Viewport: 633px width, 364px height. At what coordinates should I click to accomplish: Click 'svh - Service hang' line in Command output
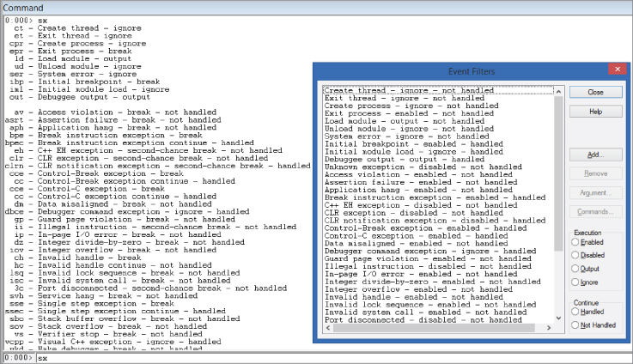tap(103, 296)
